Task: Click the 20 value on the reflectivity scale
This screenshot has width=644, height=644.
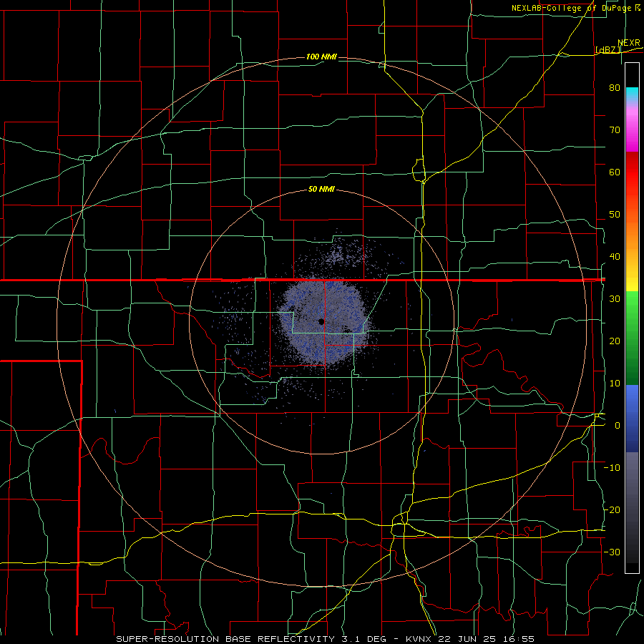Action: click(x=615, y=341)
